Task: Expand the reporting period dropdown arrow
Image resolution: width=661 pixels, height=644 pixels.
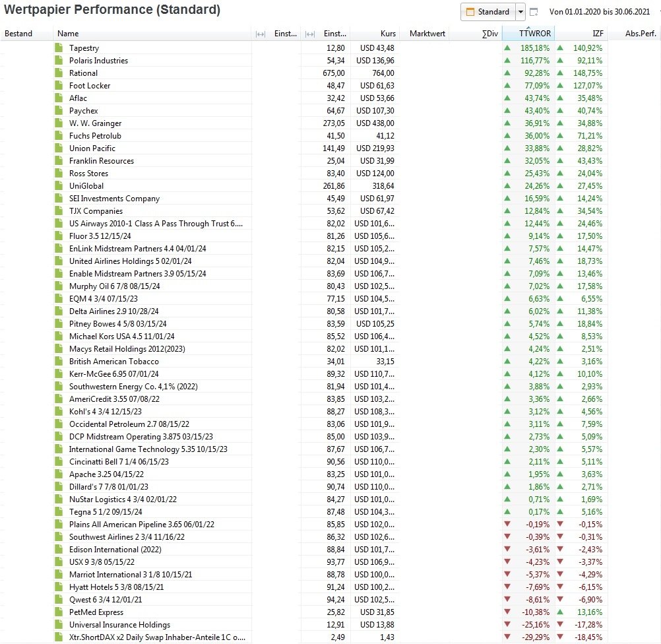Action: 520,12
